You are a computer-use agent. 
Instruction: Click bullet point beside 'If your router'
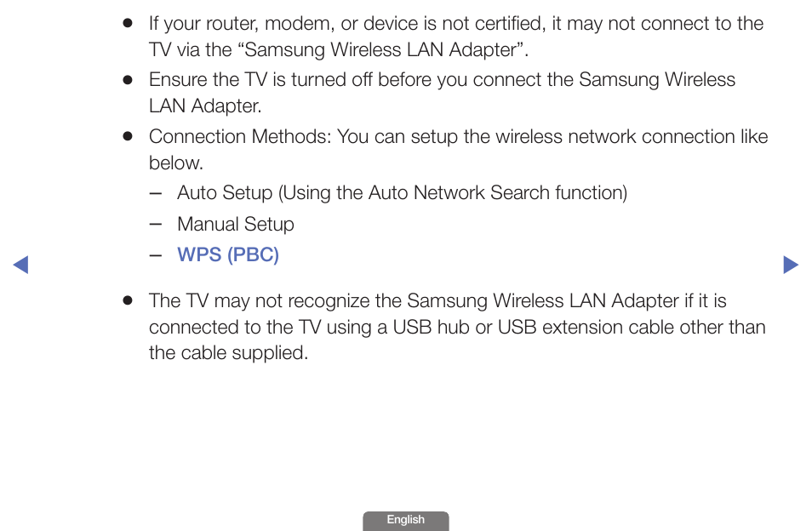(128, 23)
